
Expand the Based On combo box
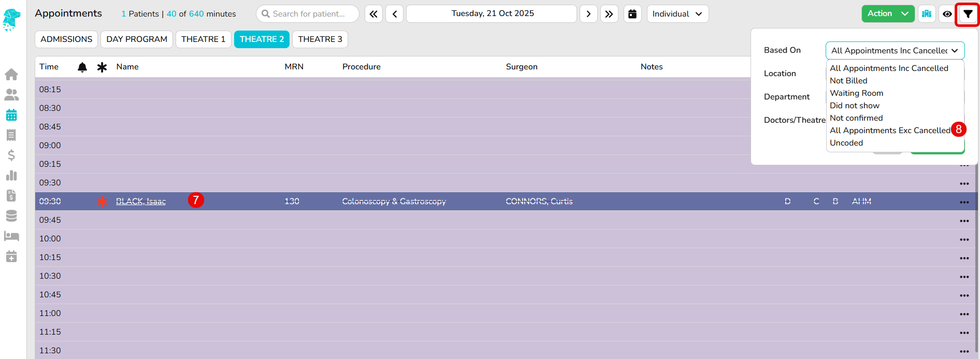click(x=895, y=50)
